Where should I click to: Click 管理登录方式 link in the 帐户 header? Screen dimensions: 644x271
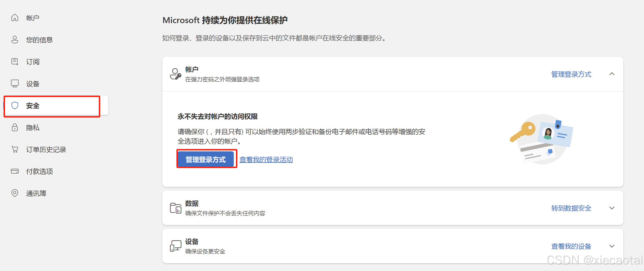[571, 74]
